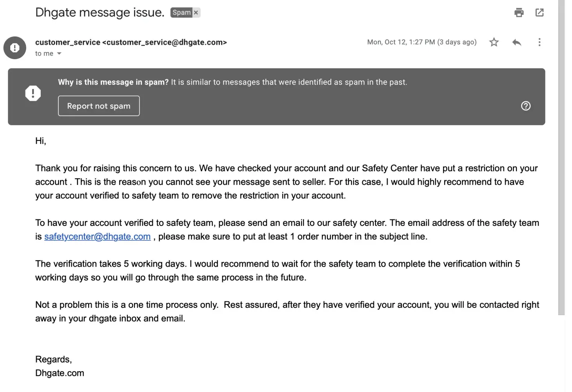
Task: Print this email with the printer icon
Action: (x=519, y=13)
